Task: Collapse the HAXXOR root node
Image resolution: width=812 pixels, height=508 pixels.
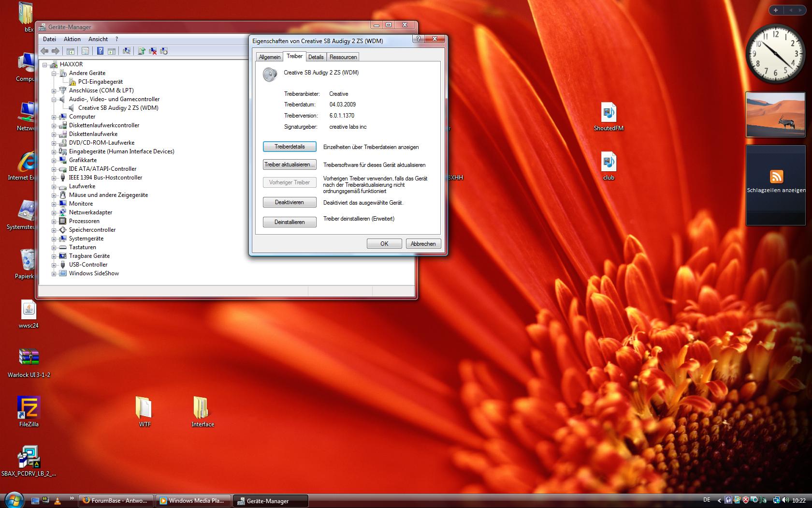Action: [x=44, y=64]
